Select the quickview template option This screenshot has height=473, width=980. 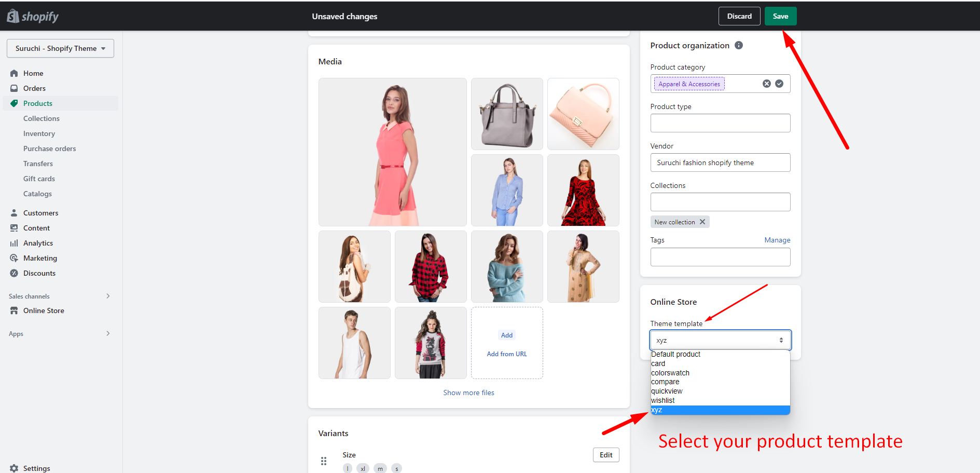coord(720,391)
